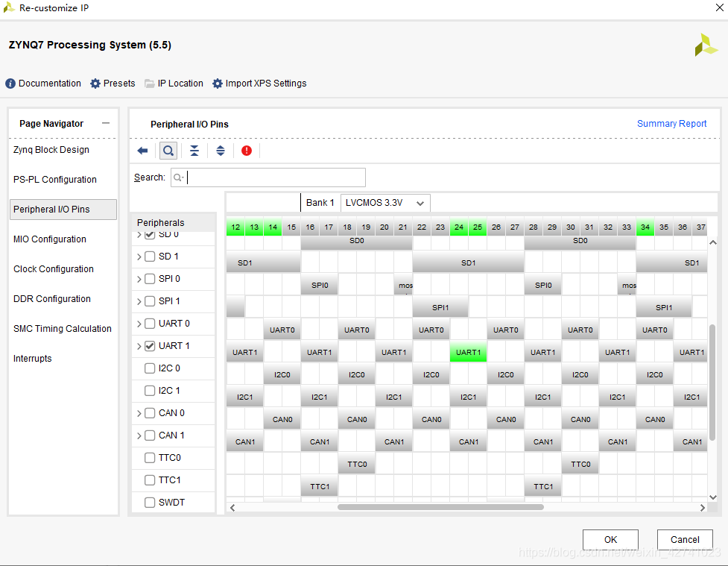Click the TTC0 cell under pin 18
The width and height of the screenshot is (728, 566).
coord(357,465)
